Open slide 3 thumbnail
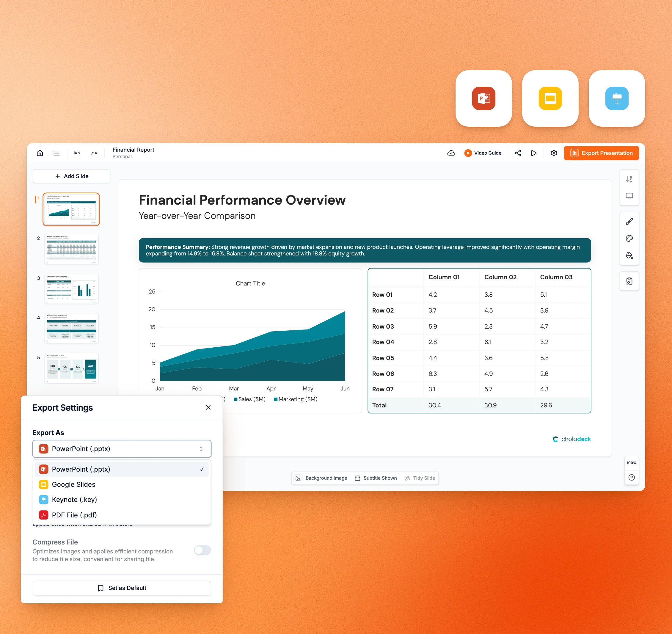 [71, 289]
